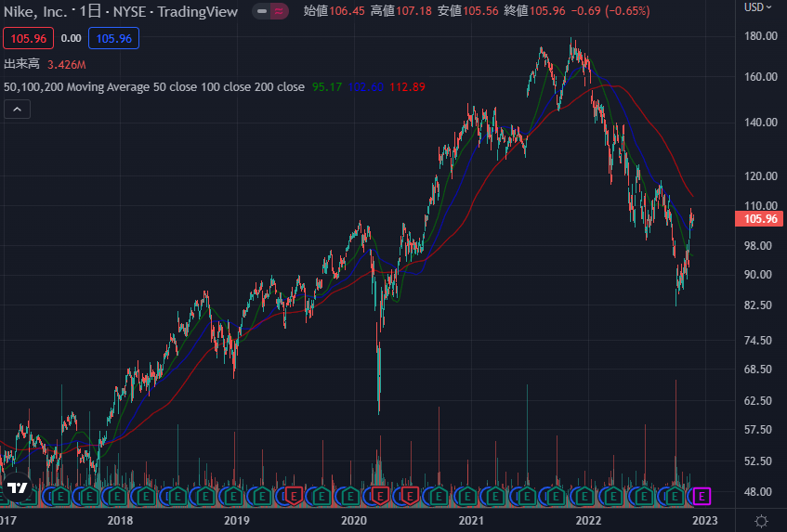Click the 始値 open value 106.45
The image size is (787, 532).
347,11
